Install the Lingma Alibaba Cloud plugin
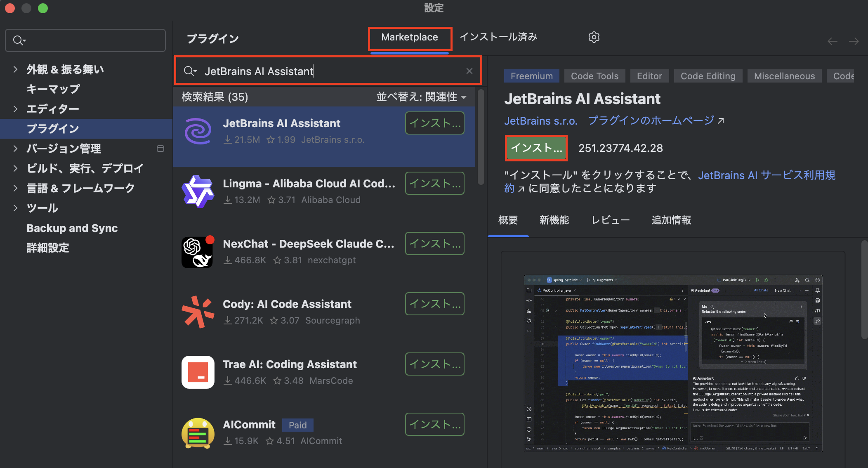 434,183
